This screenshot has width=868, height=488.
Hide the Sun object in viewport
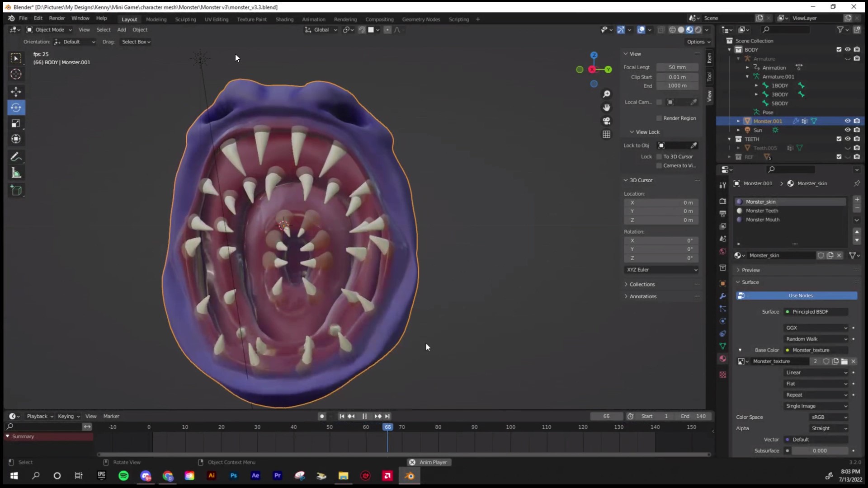pyautogui.click(x=848, y=130)
